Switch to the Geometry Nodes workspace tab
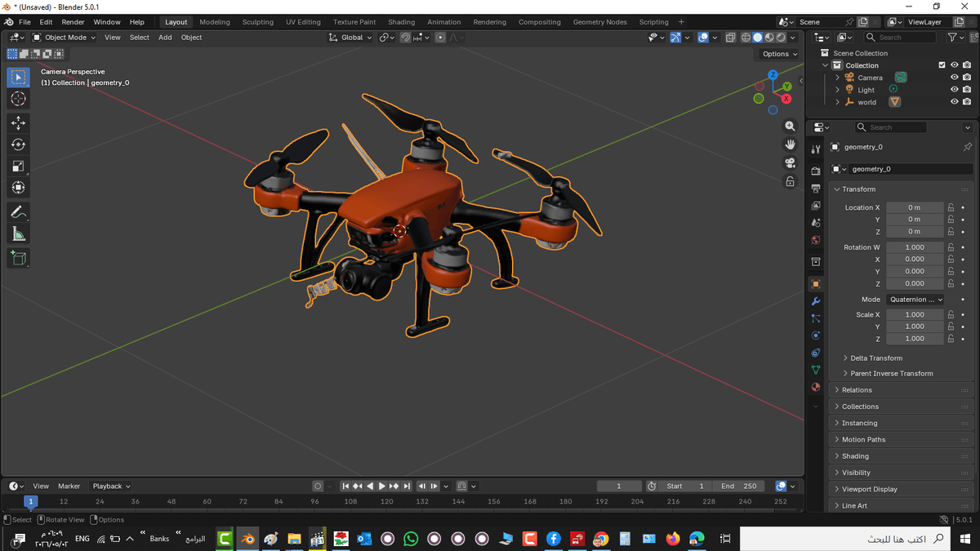The height and width of the screenshot is (551, 980). pyautogui.click(x=599, y=22)
